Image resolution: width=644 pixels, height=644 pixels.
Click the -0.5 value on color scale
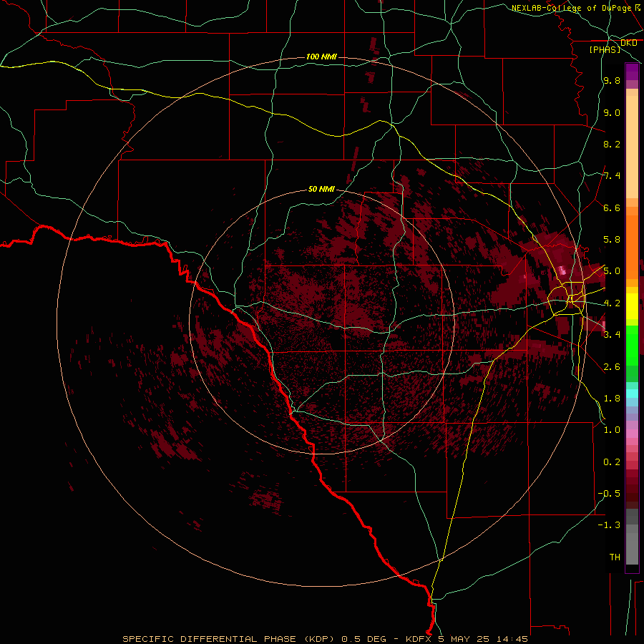click(x=609, y=493)
